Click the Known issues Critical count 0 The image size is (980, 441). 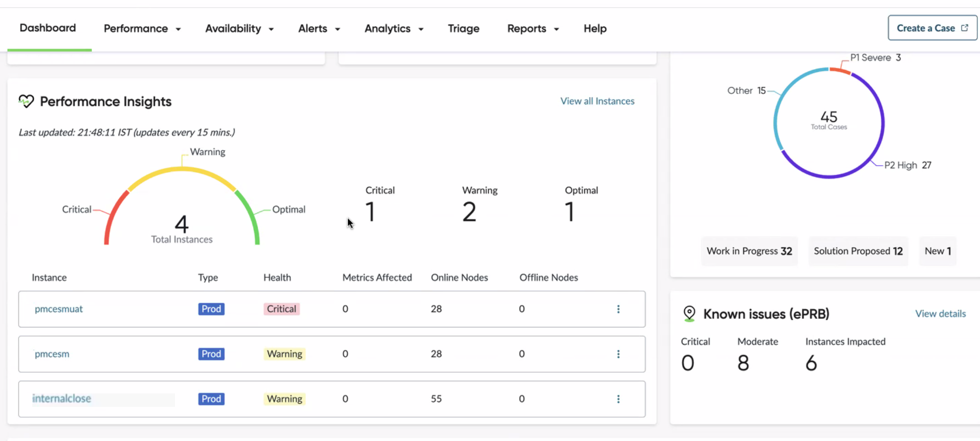click(687, 363)
